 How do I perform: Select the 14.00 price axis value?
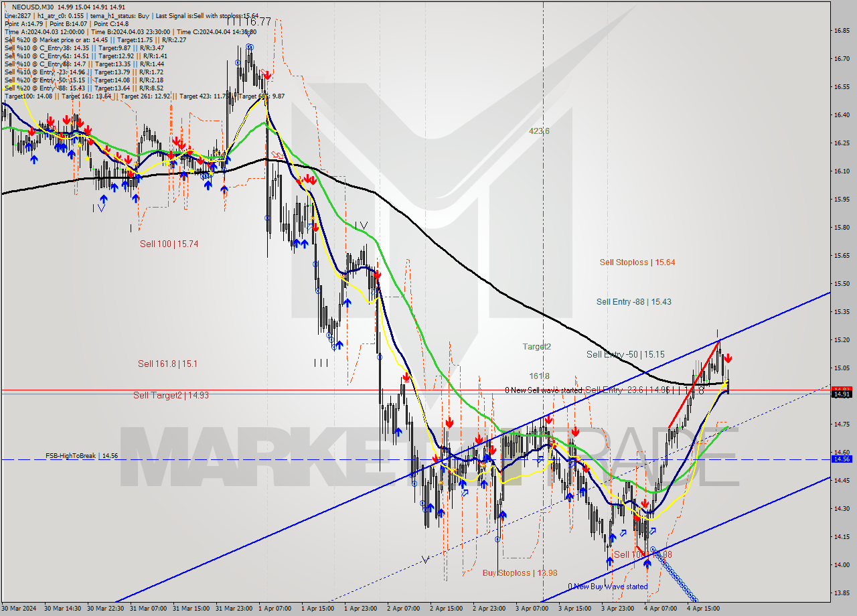842,564
